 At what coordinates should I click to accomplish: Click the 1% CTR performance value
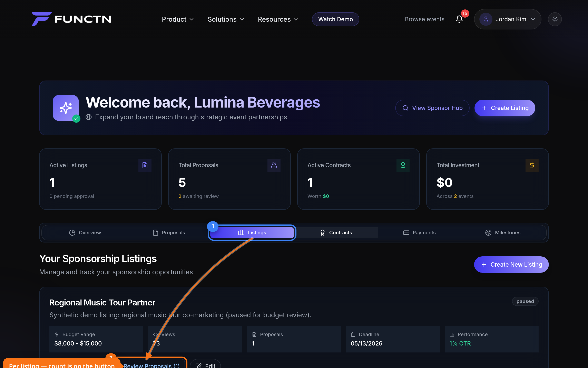click(x=460, y=343)
